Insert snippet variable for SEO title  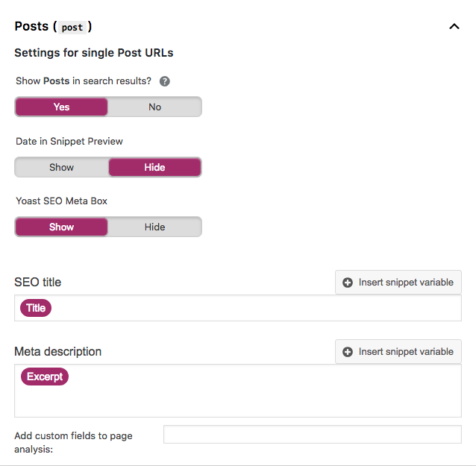398,282
